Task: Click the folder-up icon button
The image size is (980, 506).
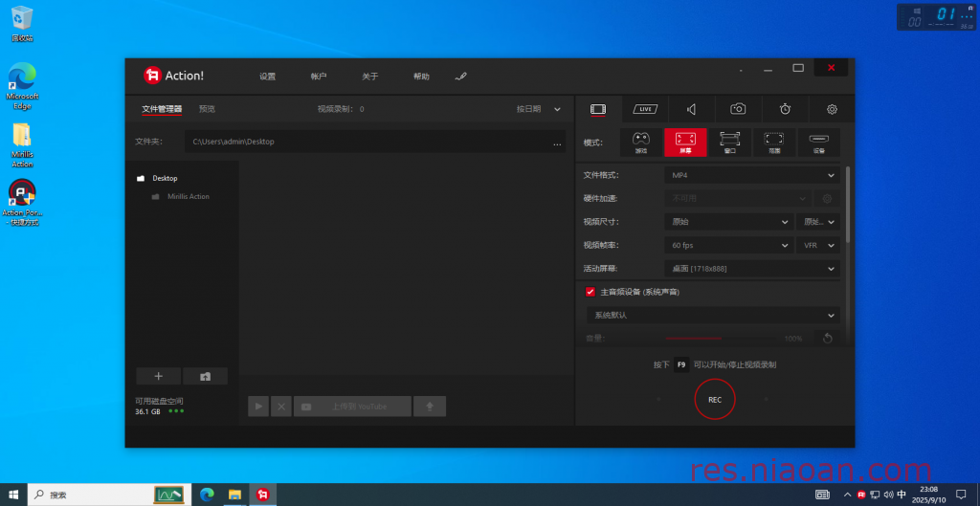Action: click(205, 376)
